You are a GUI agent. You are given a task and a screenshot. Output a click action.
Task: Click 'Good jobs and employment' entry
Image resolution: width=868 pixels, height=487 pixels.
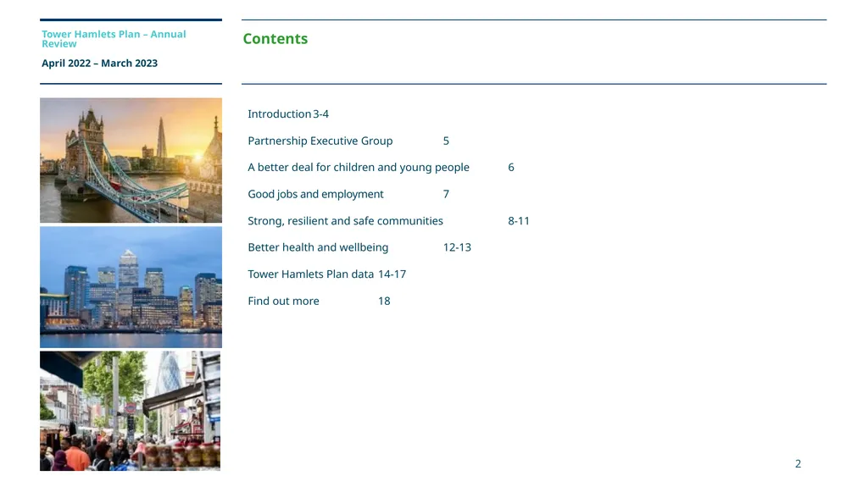[x=315, y=194]
